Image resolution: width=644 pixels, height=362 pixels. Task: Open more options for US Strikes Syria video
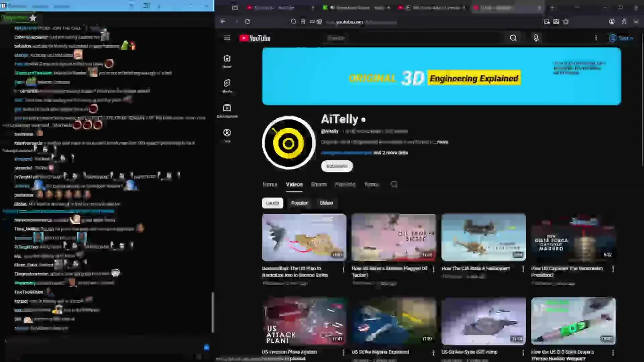[523, 353]
